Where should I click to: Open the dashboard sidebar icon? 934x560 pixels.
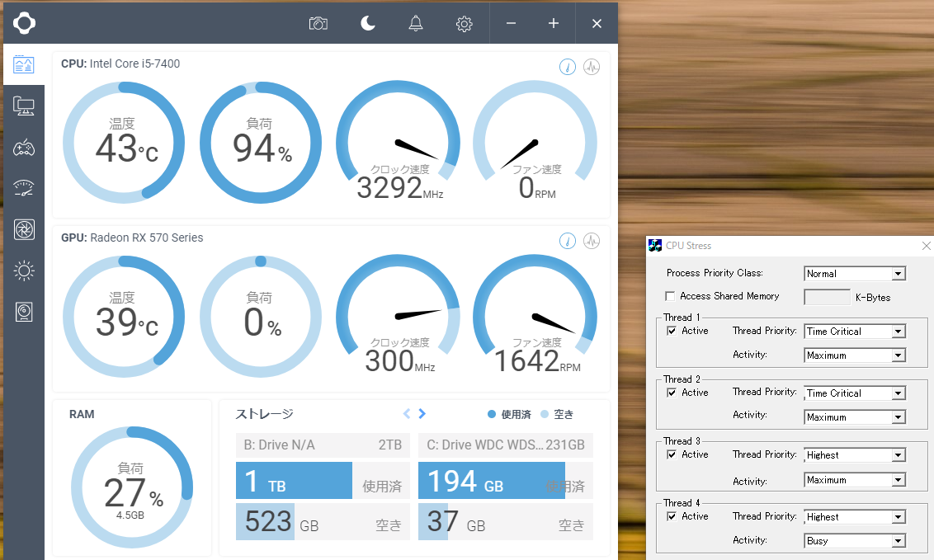(x=24, y=64)
